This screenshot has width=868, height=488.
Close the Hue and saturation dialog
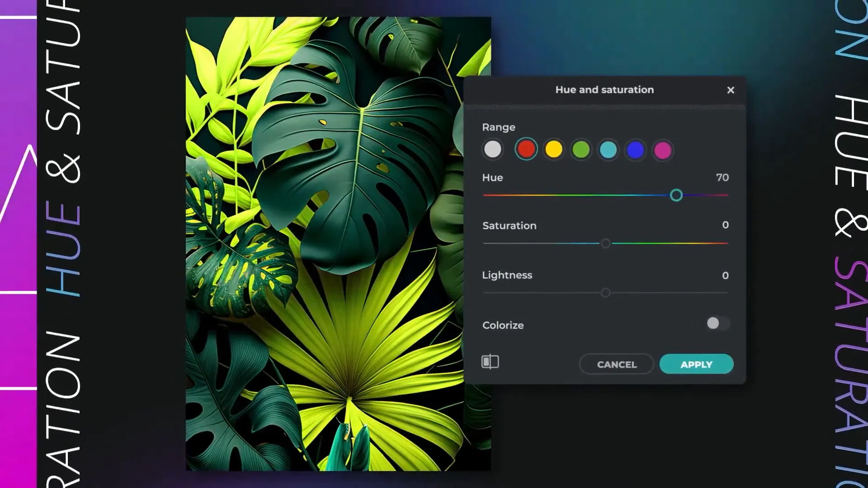(731, 90)
